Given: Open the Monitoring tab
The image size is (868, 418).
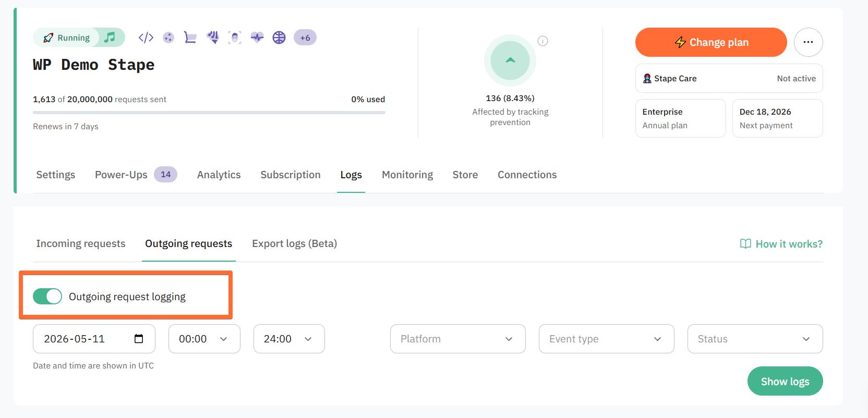Looking at the screenshot, I should pyautogui.click(x=407, y=175).
